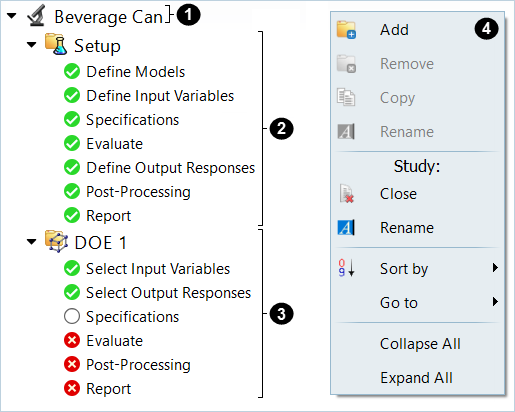Click the red X status beside DOE Evaluate
This screenshot has width=515, height=412.
coord(72,340)
